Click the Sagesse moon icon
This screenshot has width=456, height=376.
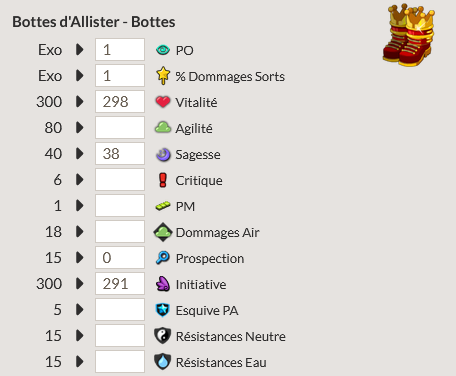point(163,154)
